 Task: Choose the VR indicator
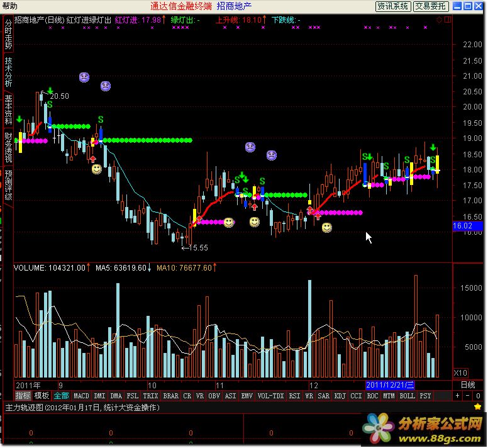(x=199, y=395)
